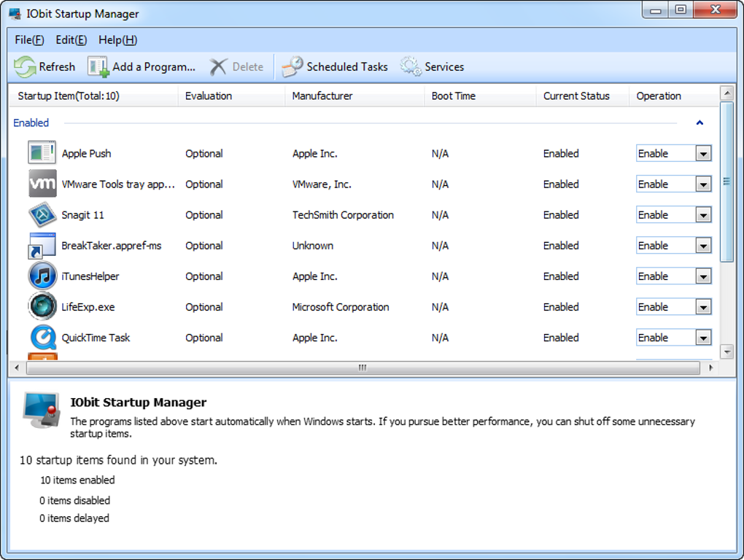Open the LifeExp.exe operation dropdown
Viewport: 744px width, 560px height.
[x=703, y=307]
